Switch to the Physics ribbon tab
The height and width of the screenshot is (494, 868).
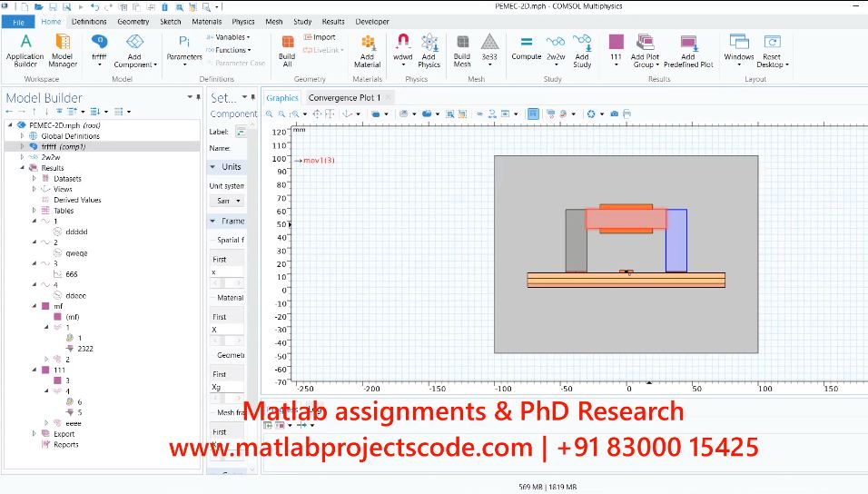[x=243, y=22]
